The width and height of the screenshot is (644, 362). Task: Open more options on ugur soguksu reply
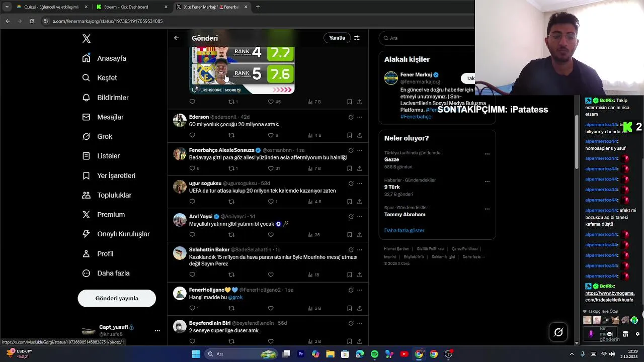[359, 184]
